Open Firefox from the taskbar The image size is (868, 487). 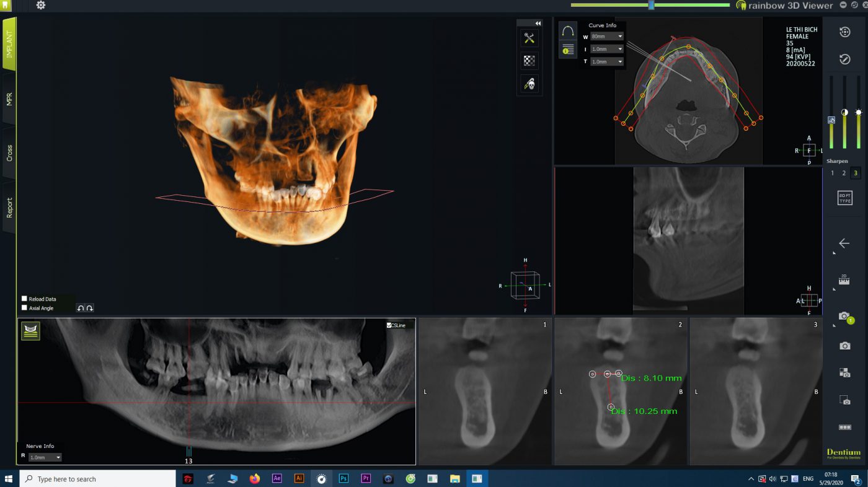[x=255, y=478]
